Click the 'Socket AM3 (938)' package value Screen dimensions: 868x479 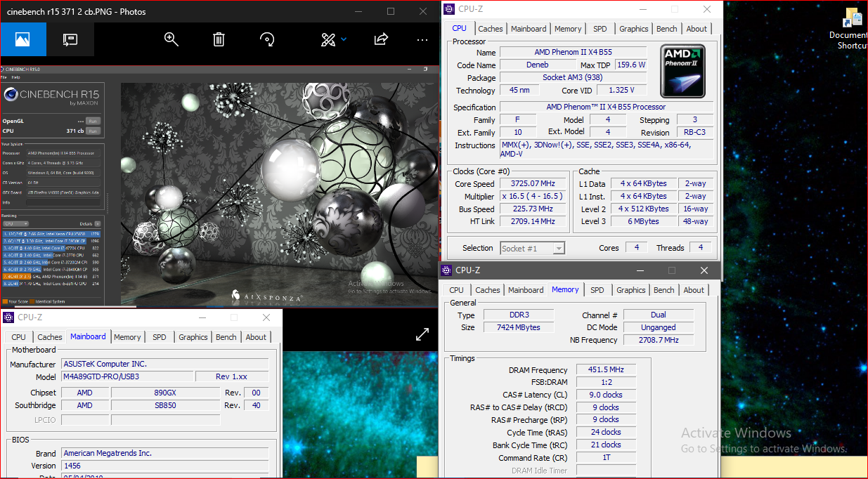(x=573, y=77)
